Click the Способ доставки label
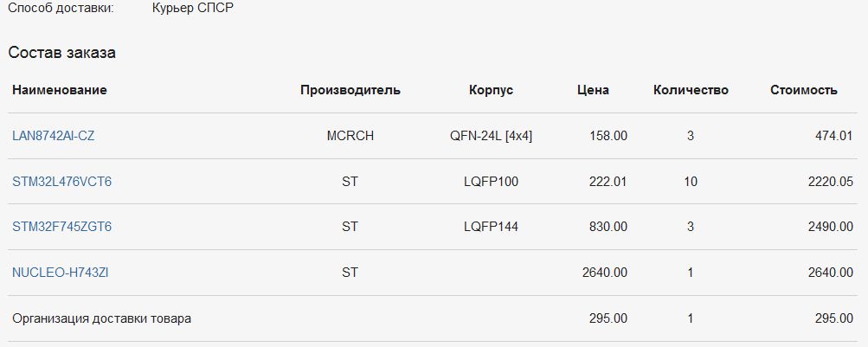The image size is (868, 347). (x=61, y=9)
